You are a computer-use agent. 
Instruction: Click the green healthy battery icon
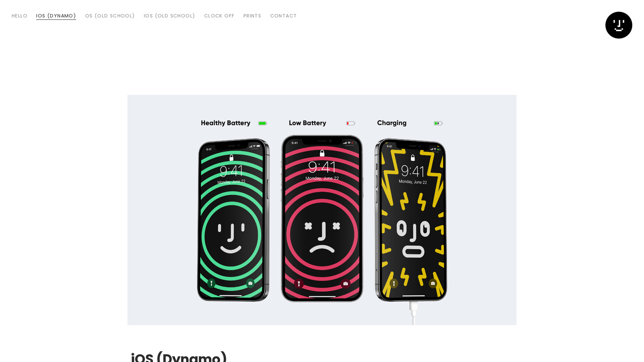pos(263,123)
